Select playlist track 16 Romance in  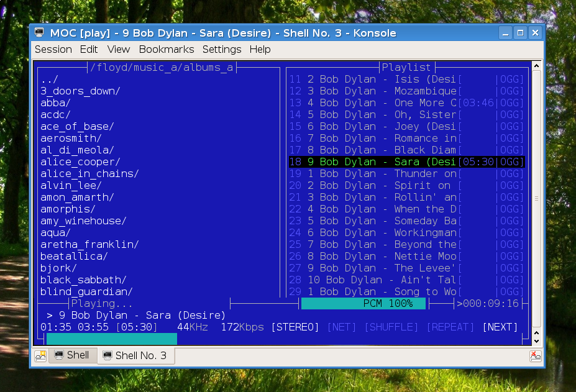(406, 138)
